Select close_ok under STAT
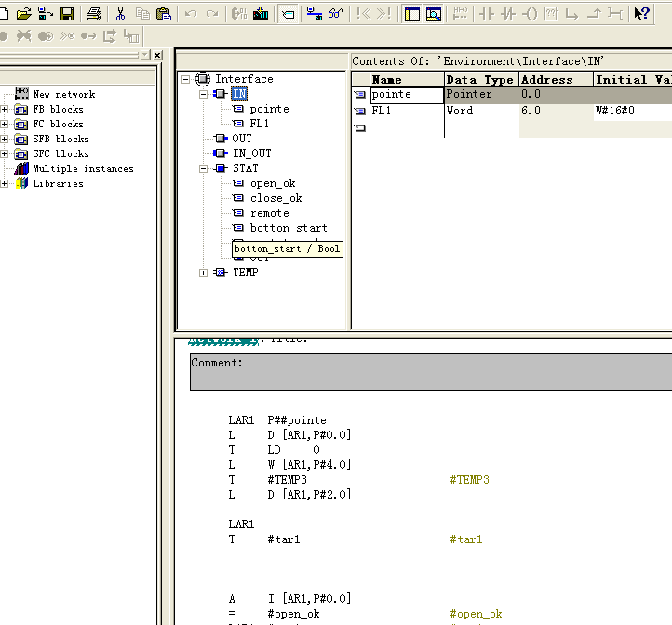 276,198
